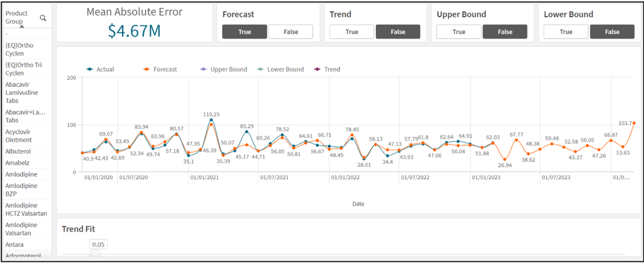Click the 01/01/2023 date axis label

(x=487, y=178)
